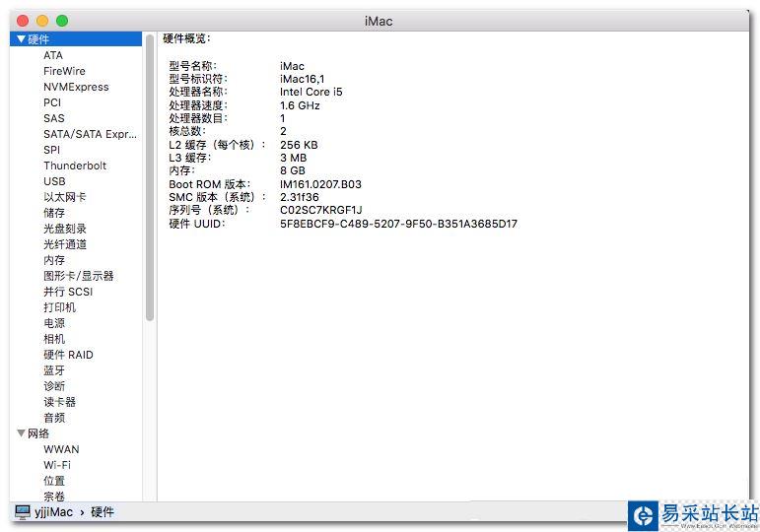This screenshot has width=760, height=532.
Task: Click the 型号名称 label
Action: tap(193, 65)
